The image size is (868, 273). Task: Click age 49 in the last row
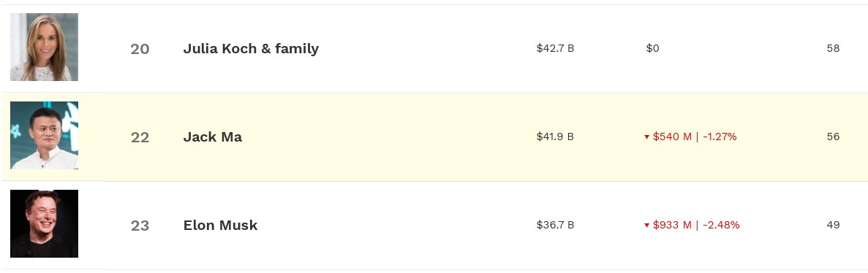833,225
